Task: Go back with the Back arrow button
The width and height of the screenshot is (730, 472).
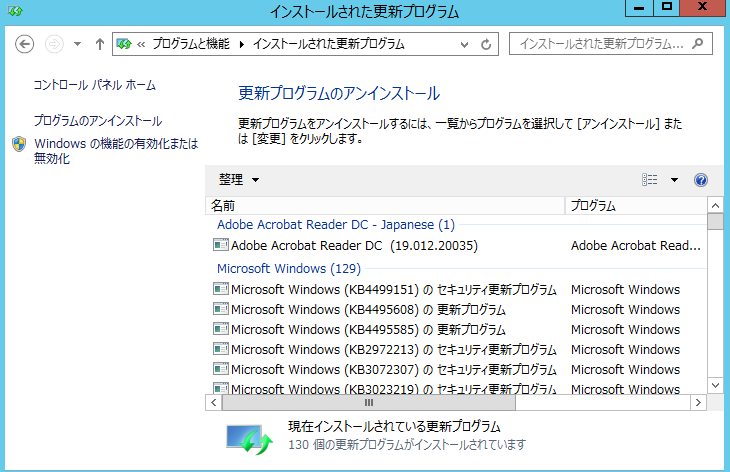Action: (24, 44)
